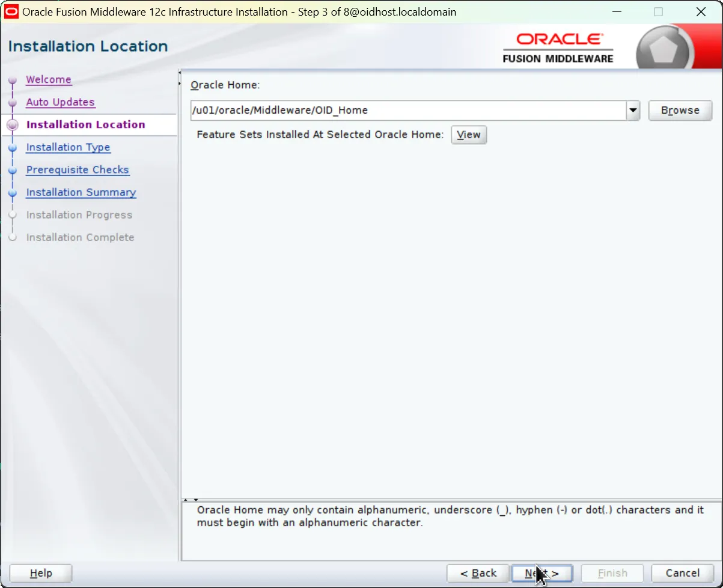The width and height of the screenshot is (723, 588).
Task: Click the Installation Type step bullet icon
Action: [x=13, y=148]
